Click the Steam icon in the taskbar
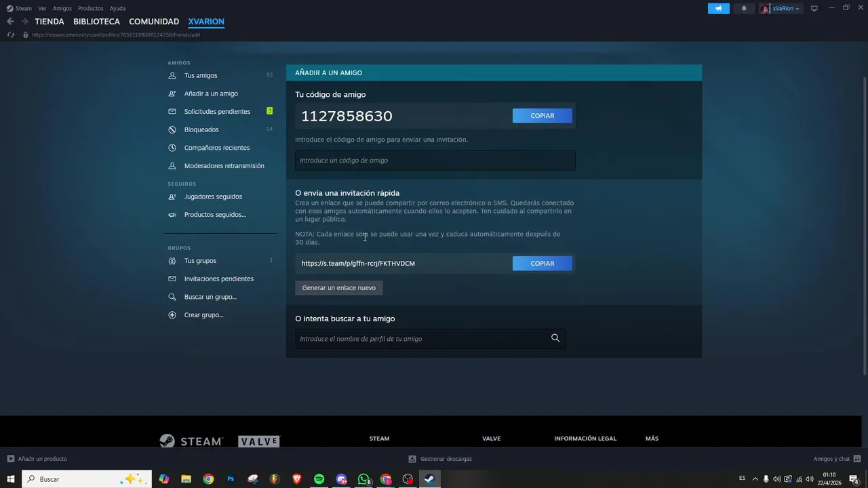The height and width of the screenshot is (488, 868). coord(429,479)
